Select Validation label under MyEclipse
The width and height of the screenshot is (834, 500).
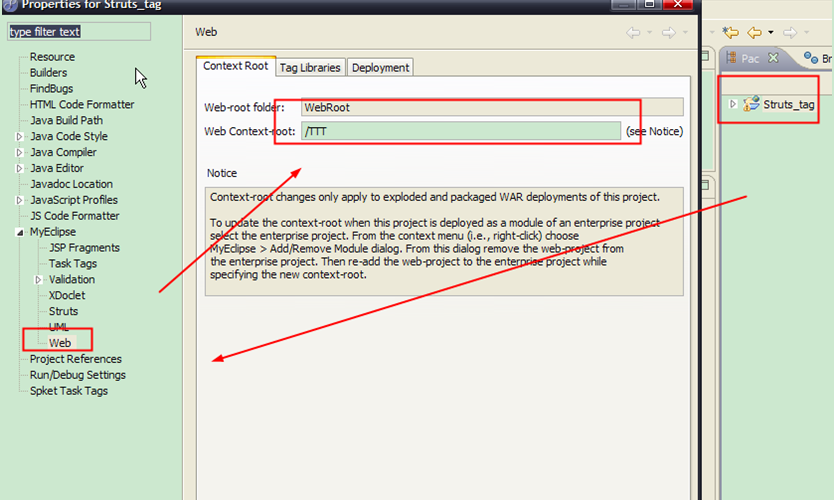72,279
